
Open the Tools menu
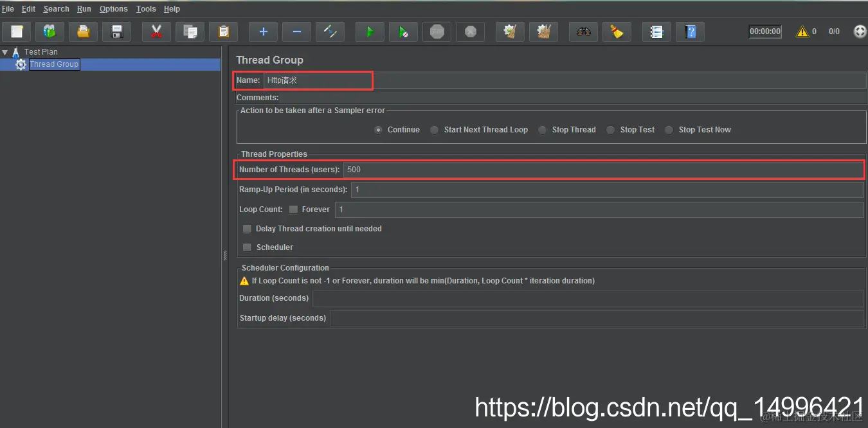pos(146,9)
